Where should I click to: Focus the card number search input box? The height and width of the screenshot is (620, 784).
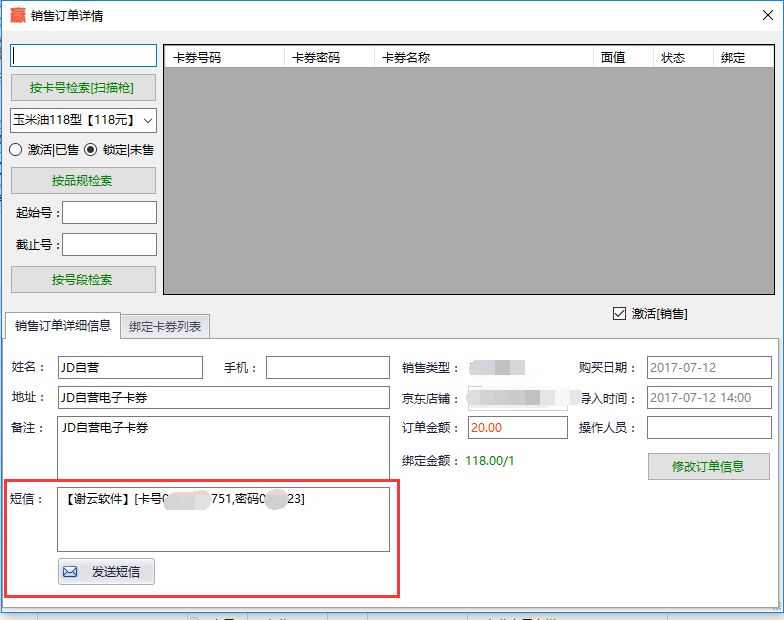84,56
